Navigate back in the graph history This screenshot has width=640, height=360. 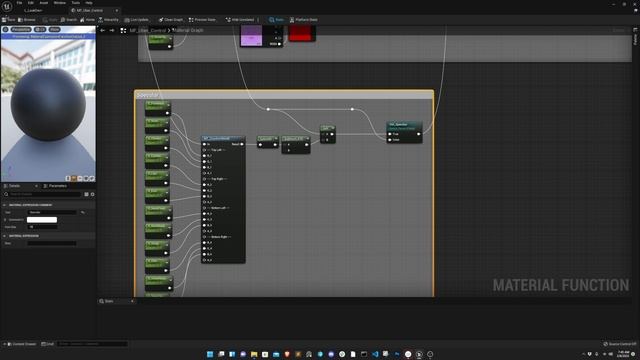click(x=102, y=30)
